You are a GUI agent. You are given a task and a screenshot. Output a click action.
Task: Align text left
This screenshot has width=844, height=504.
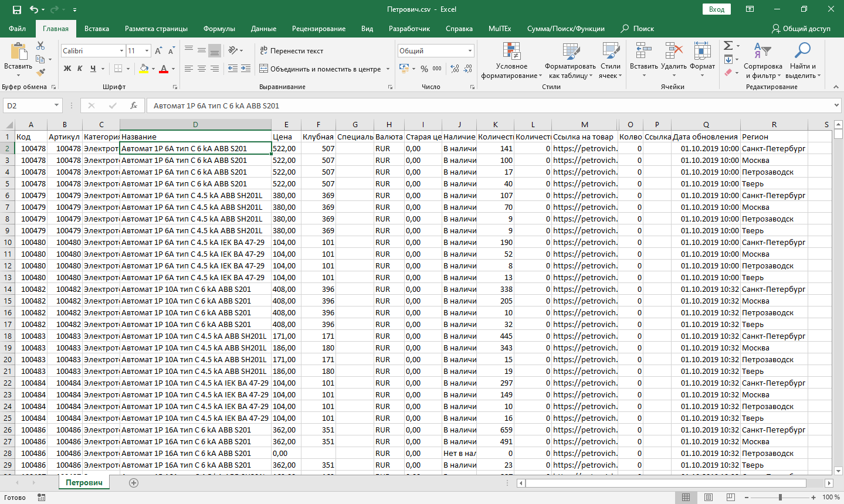point(189,69)
